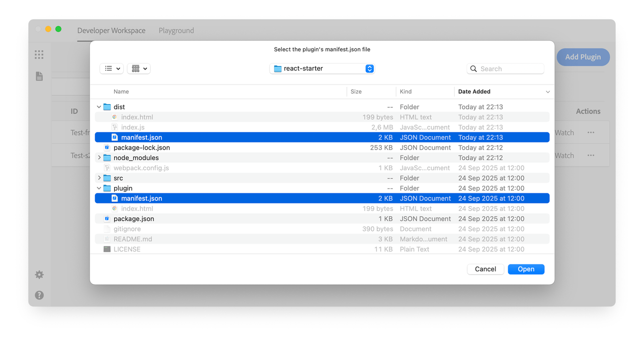Viewport: 644px width, 344px height.
Task: Select the Developer Workspace tab
Action: click(111, 30)
